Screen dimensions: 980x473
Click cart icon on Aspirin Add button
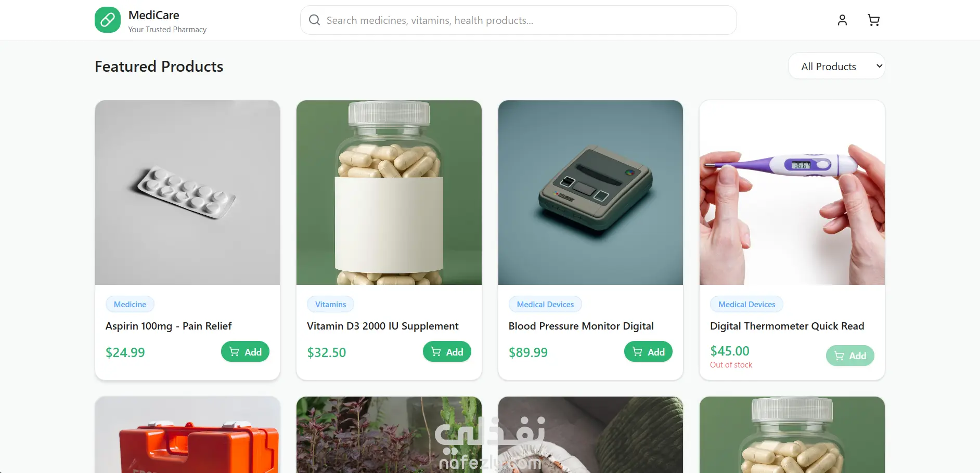coord(235,352)
